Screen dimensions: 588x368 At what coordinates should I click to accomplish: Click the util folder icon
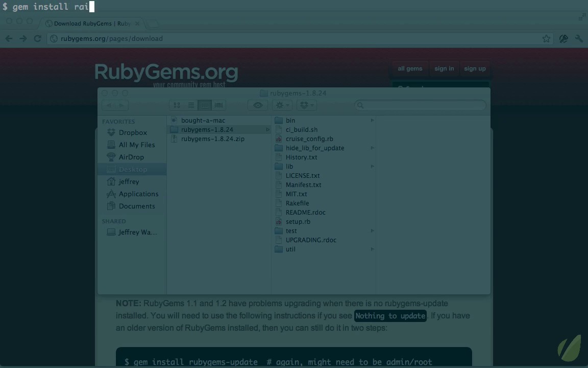279,249
